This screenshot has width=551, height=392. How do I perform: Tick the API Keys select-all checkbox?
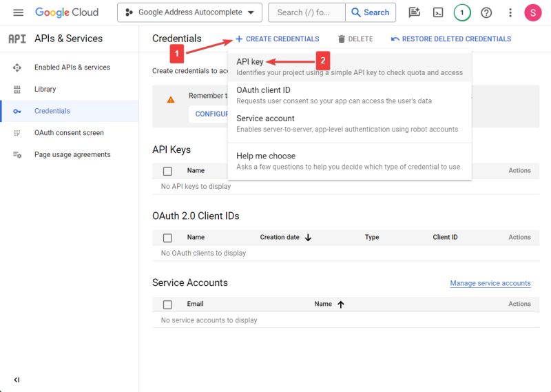pyautogui.click(x=167, y=172)
